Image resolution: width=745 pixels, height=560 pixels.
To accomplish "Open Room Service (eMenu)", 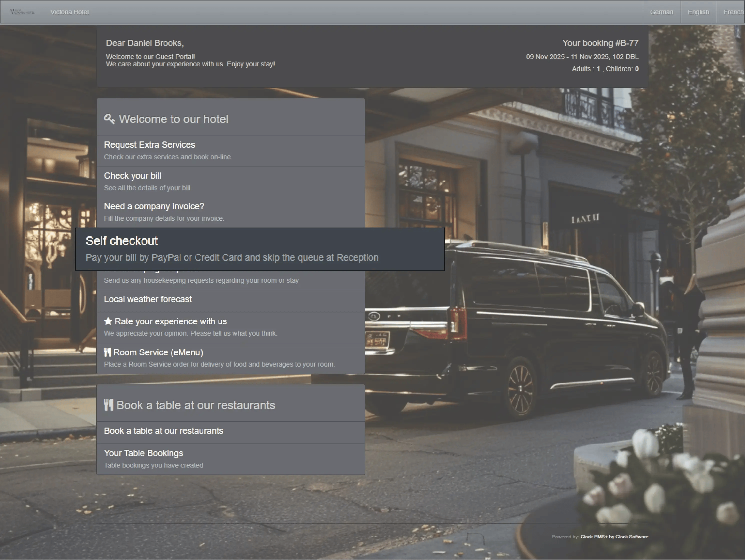I will [x=158, y=352].
